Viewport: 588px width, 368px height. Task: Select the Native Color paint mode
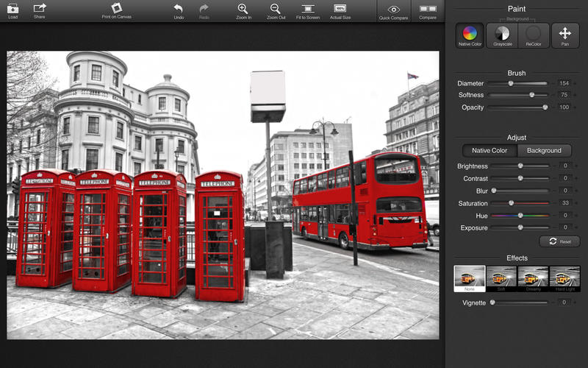coord(470,34)
